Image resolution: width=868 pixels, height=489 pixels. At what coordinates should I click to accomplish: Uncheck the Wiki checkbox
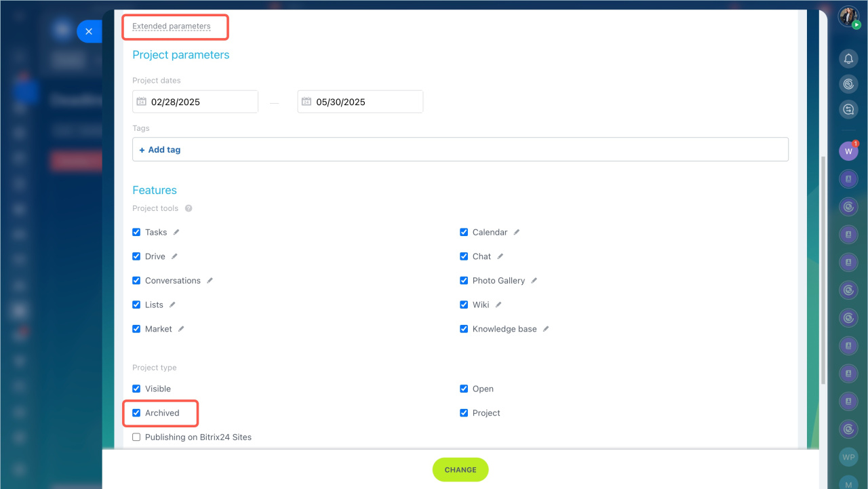click(x=464, y=305)
